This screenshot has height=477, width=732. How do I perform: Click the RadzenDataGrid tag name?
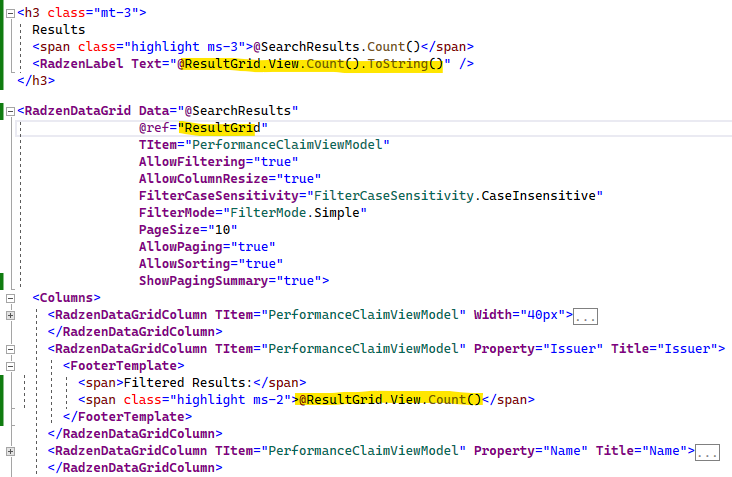click(78, 111)
